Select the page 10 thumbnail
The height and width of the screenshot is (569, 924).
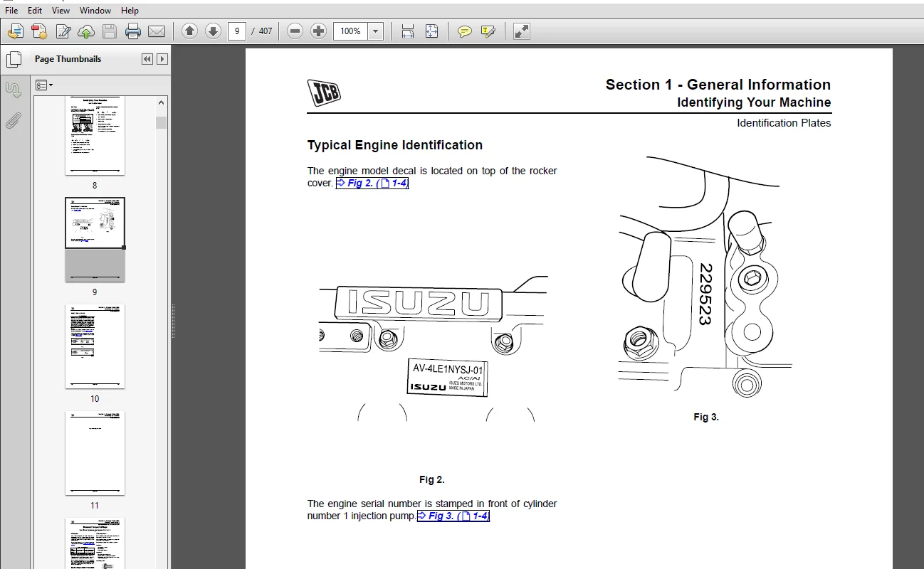click(x=95, y=346)
